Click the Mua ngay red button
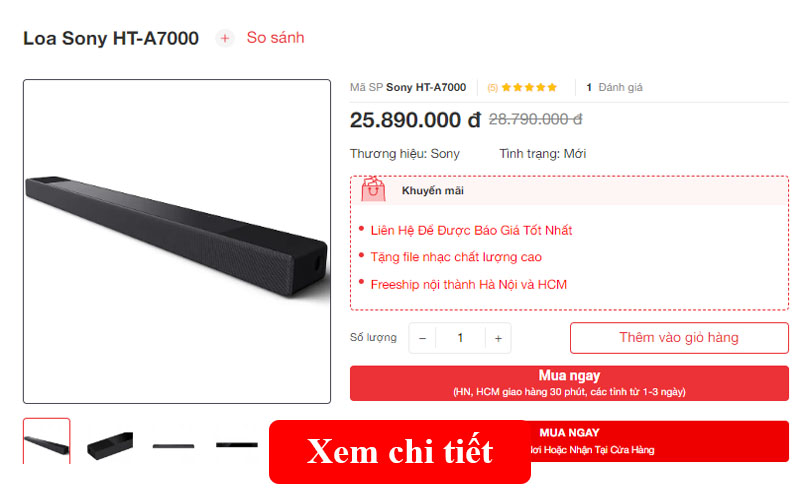Screen dimensions: 800x494 click(x=569, y=383)
